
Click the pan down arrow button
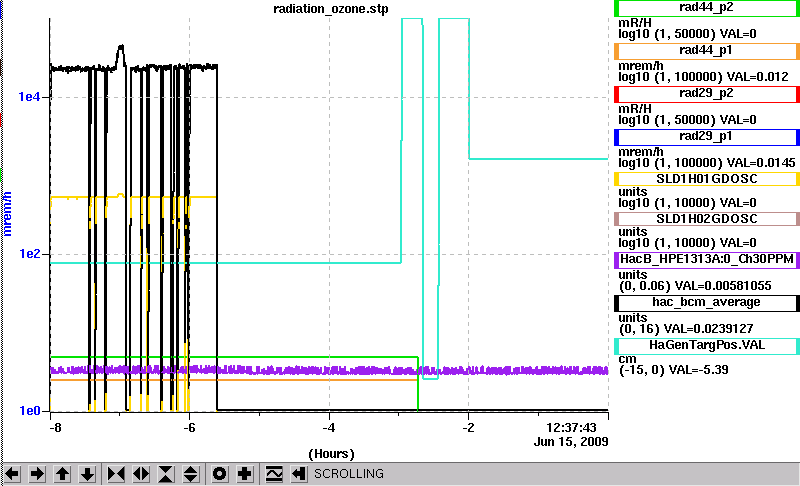click(87, 474)
